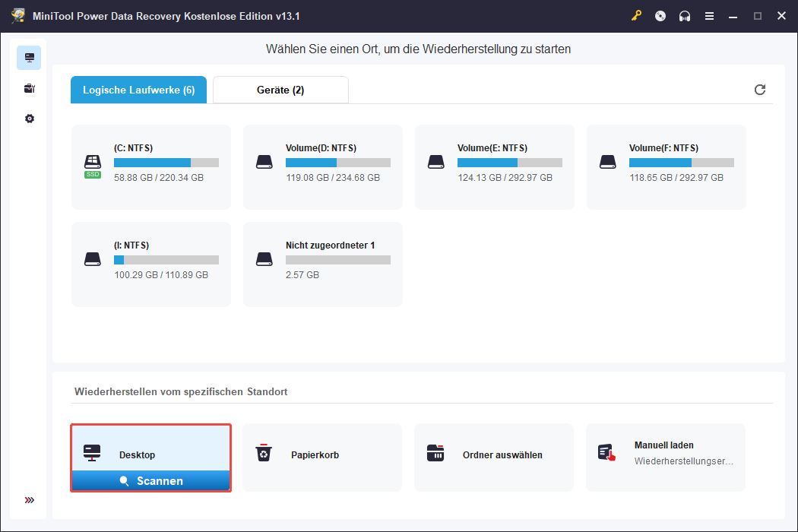Image resolution: width=798 pixels, height=532 pixels.
Task: Select the "(C: NTFS)" label
Action: [x=133, y=148]
